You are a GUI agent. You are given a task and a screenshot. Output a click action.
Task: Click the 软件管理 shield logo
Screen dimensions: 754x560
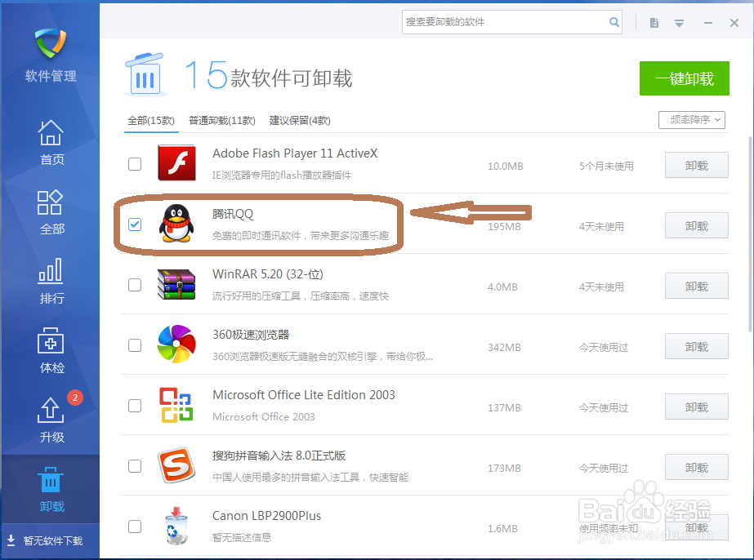[x=51, y=43]
